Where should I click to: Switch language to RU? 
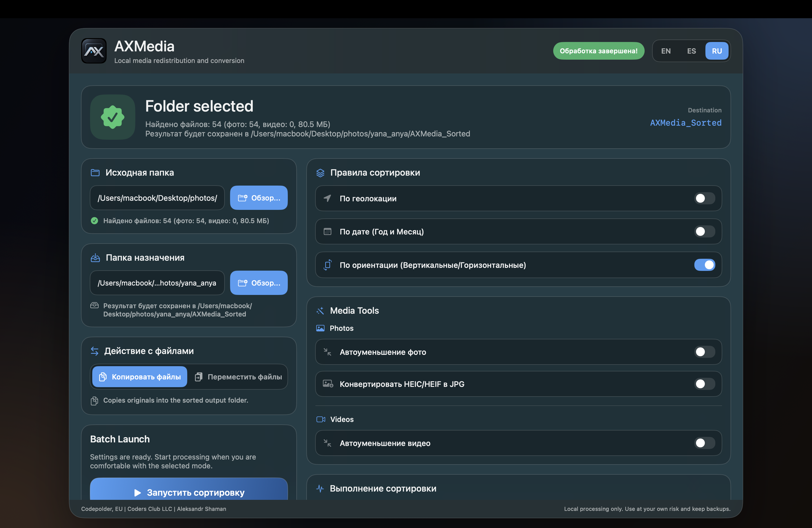coord(717,51)
